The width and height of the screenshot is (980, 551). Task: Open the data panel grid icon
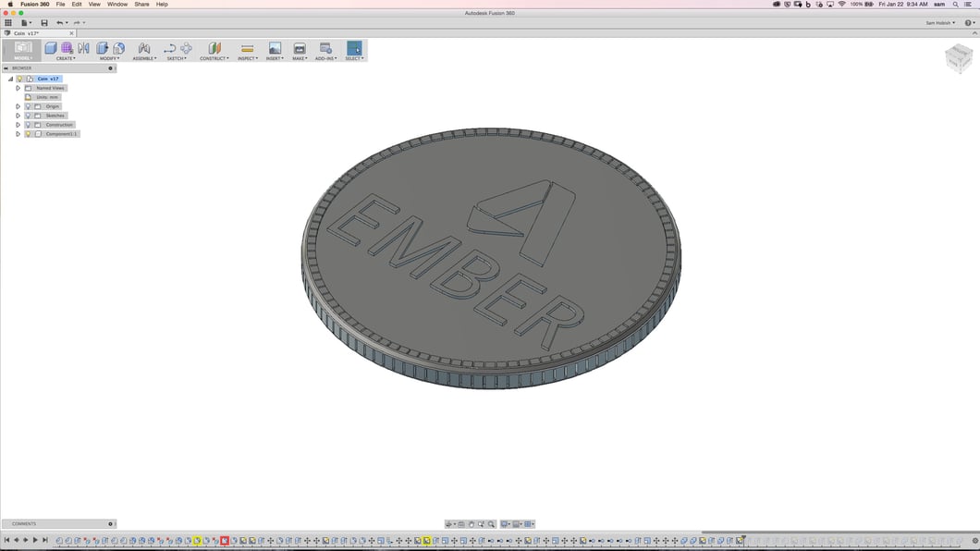(x=8, y=23)
